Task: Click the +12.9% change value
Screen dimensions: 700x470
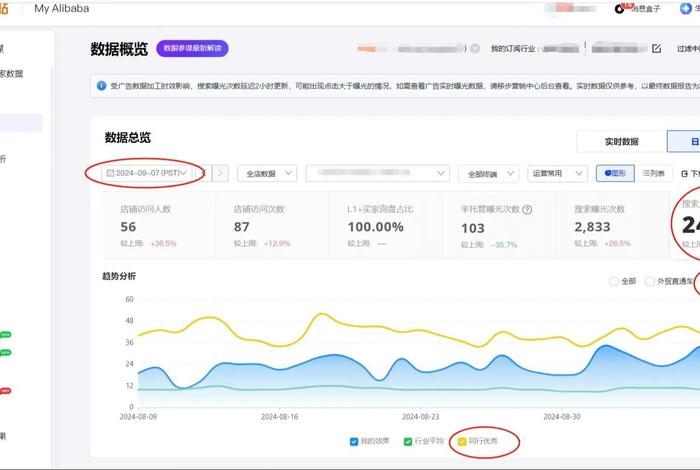Action: click(x=277, y=243)
